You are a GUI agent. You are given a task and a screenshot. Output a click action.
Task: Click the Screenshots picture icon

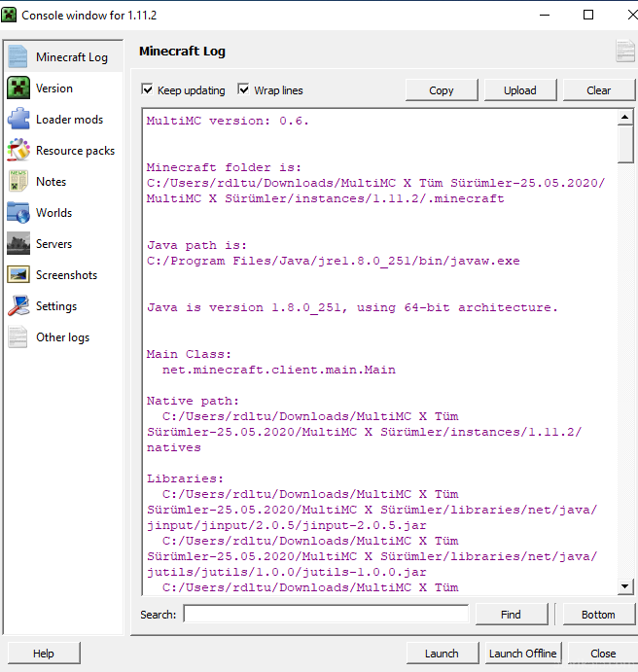(18, 274)
